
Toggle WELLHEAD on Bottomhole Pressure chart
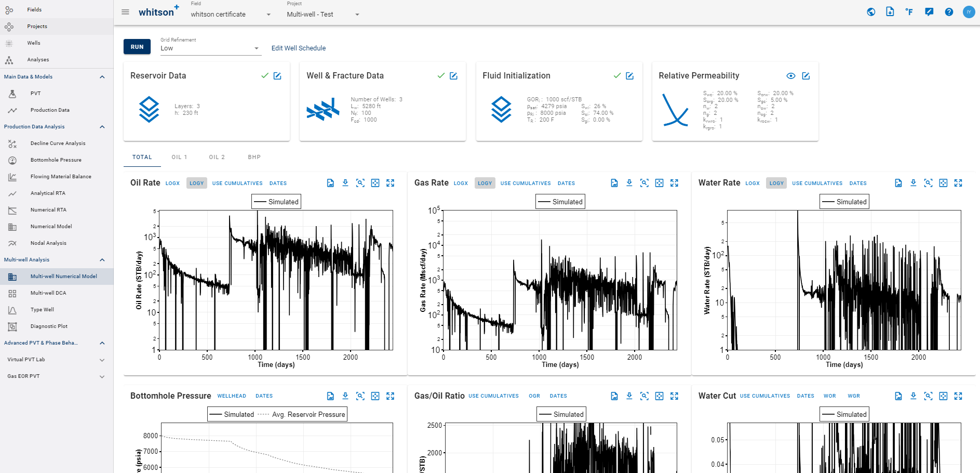232,396
